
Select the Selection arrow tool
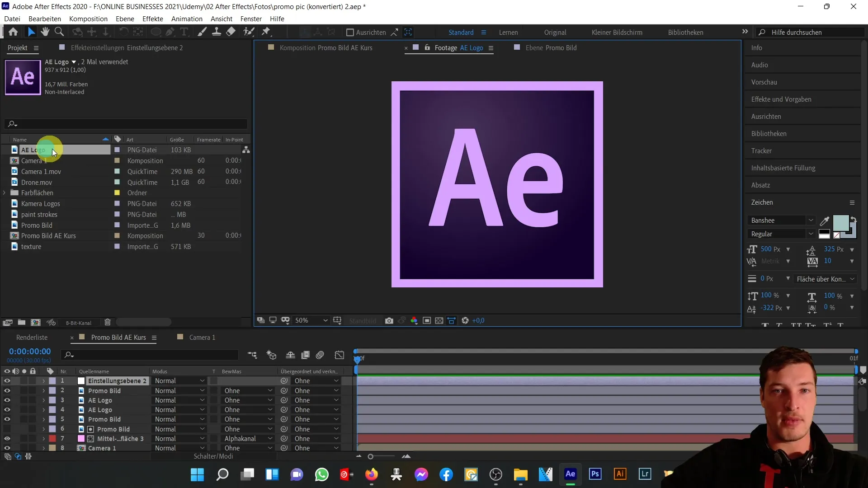pyautogui.click(x=31, y=32)
